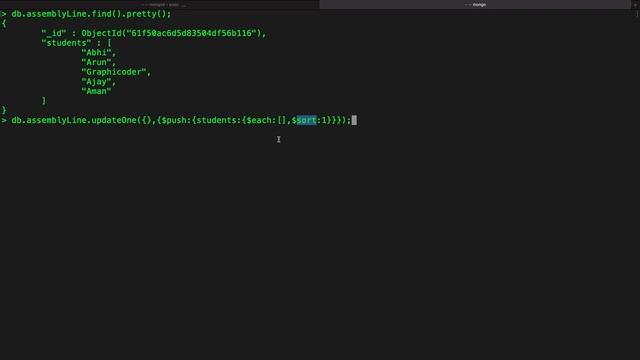Click the $push operator in the command

[x=174, y=120]
